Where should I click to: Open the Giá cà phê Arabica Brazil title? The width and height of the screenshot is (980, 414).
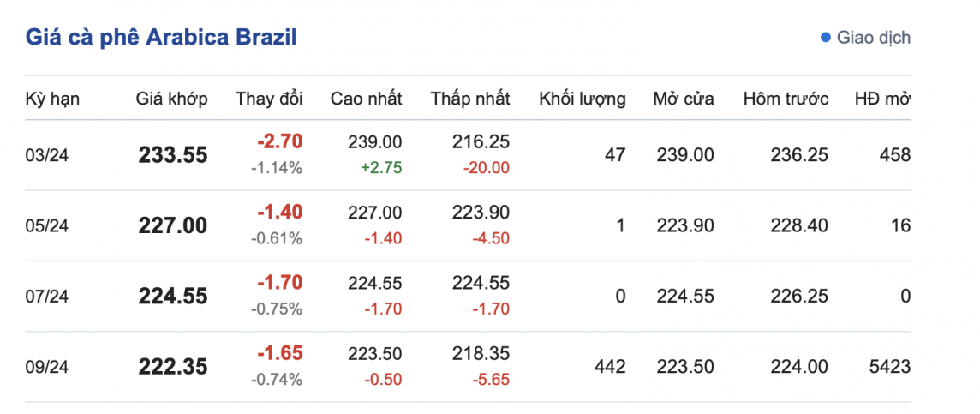(x=162, y=38)
